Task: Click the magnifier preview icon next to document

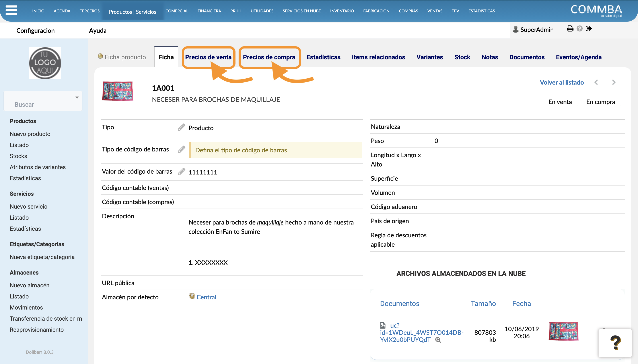Action: [438, 340]
